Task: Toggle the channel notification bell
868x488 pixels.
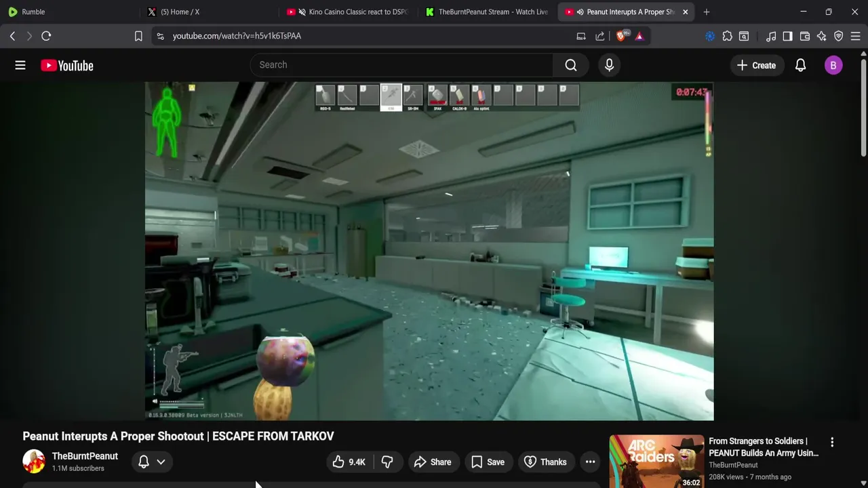Action: [144, 462]
